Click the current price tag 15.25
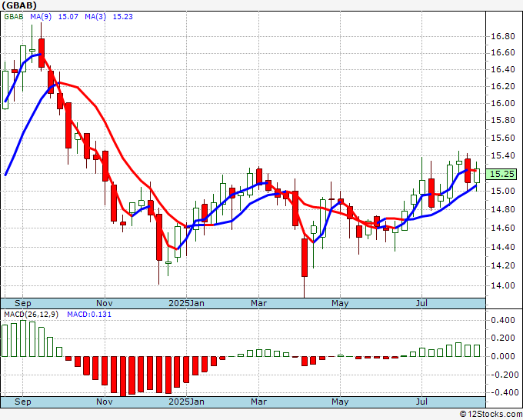 pos(501,174)
